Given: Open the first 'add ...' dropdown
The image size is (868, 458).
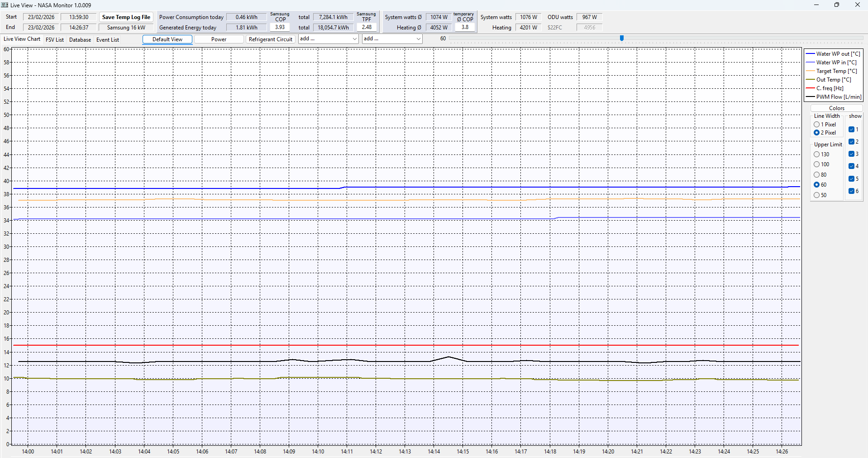Looking at the screenshot, I should point(328,39).
